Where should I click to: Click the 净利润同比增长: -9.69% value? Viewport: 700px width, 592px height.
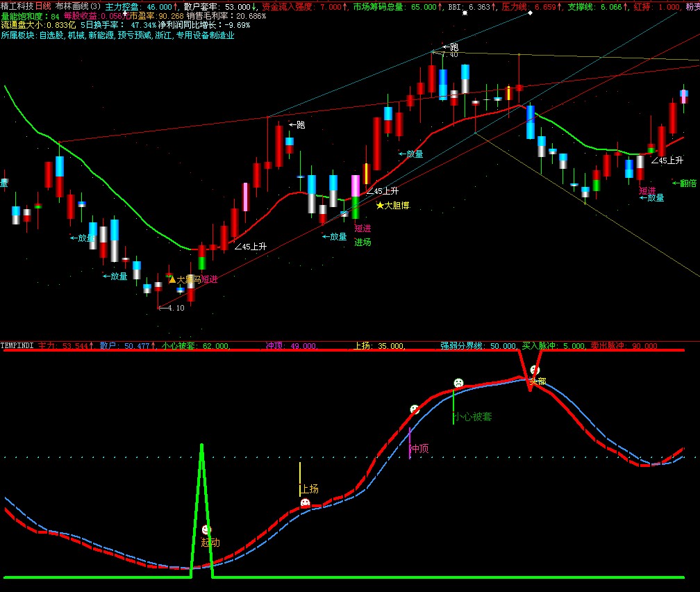click(204, 26)
